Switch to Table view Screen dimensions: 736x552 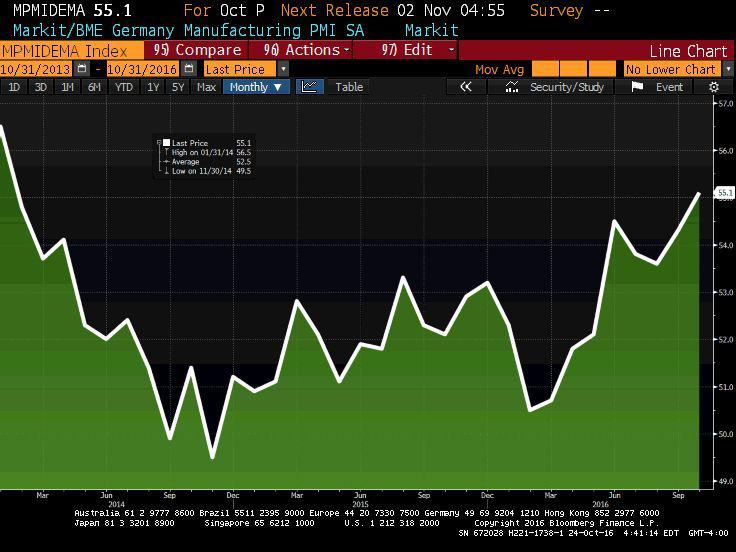tap(349, 87)
